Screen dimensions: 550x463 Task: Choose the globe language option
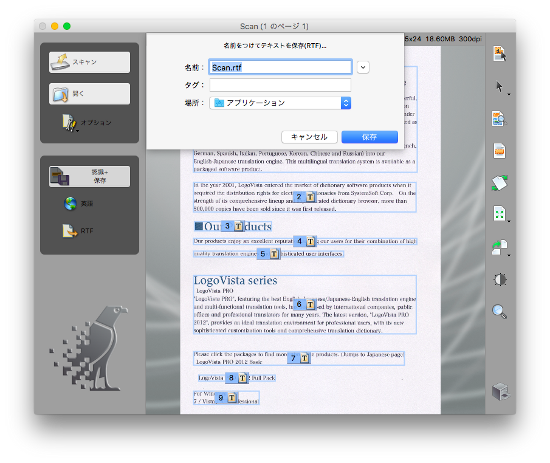(79, 203)
